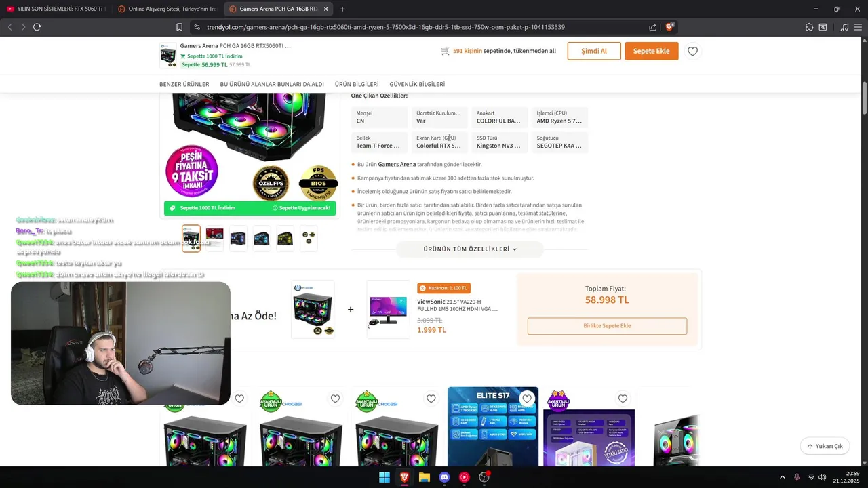Viewport: 868px width, 488px height.
Task: Go to ÜRÜN BİLGİLERİ section
Action: (x=357, y=84)
